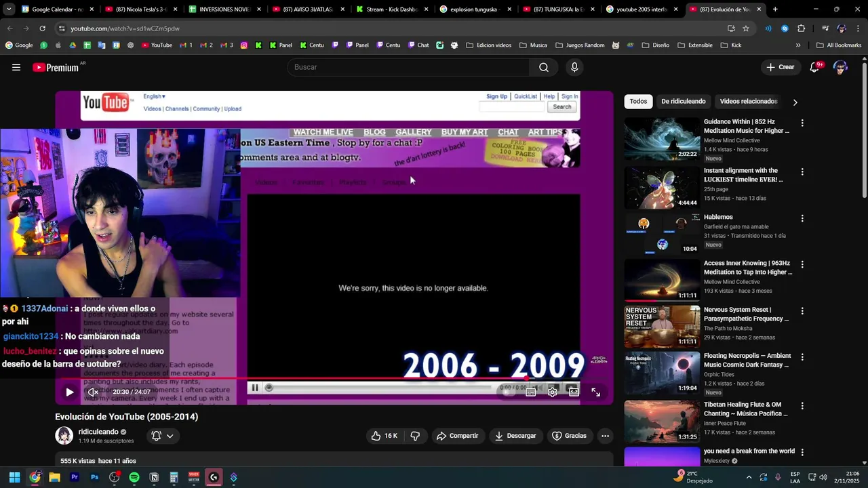This screenshot has height=488, width=868.
Task: Open File Explorer from taskbar
Action: (x=54, y=477)
